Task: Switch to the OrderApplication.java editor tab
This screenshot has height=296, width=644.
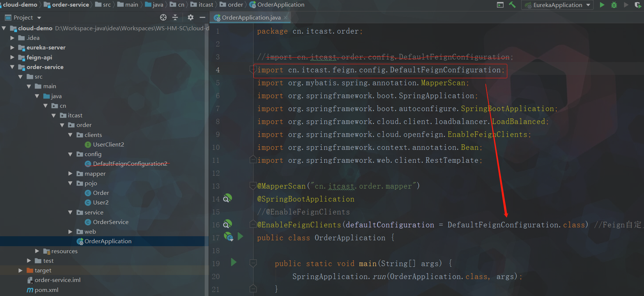Action: point(251,17)
